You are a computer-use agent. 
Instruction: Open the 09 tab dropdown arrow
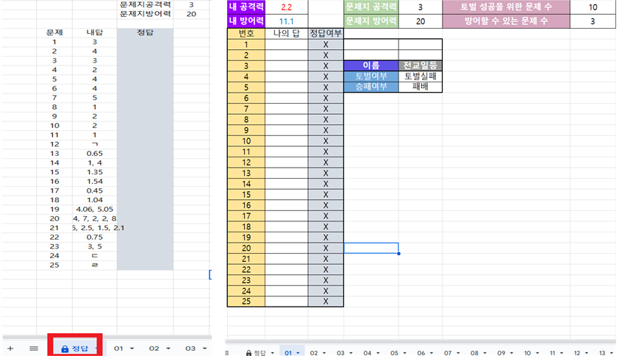coord(512,353)
